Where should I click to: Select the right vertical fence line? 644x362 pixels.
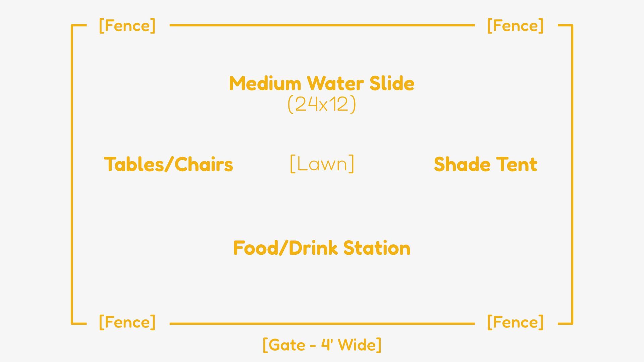tap(572, 174)
